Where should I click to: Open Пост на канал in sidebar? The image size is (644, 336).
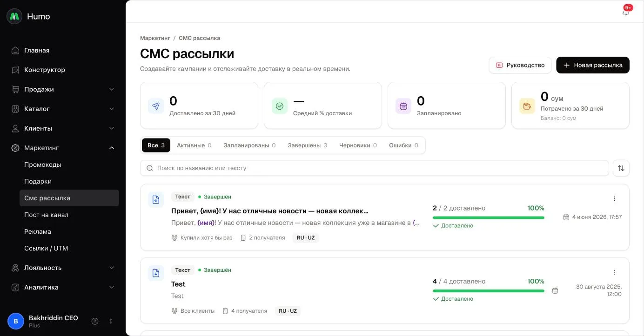pyautogui.click(x=69, y=215)
